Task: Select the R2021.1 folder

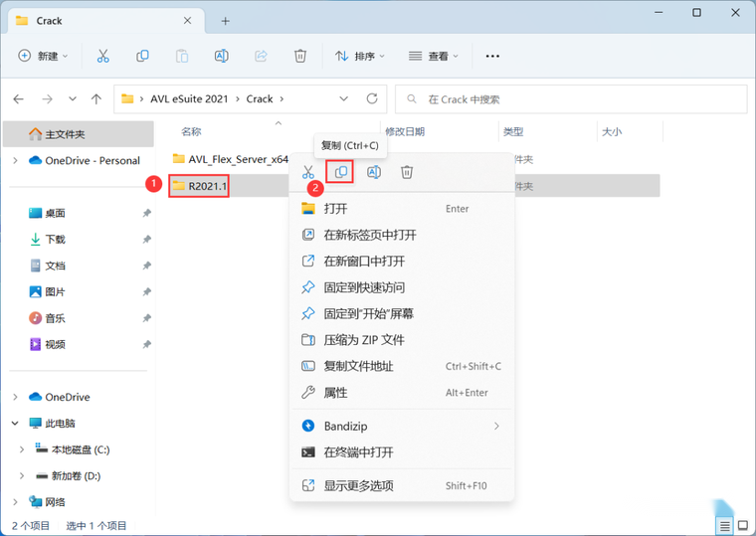Action: pyautogui.click(x=199, y=186)
